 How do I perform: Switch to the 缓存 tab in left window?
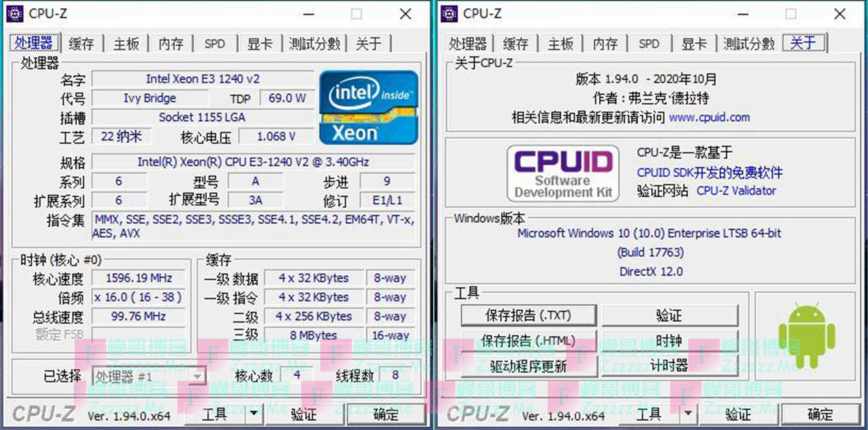click(x=81, y=44)
